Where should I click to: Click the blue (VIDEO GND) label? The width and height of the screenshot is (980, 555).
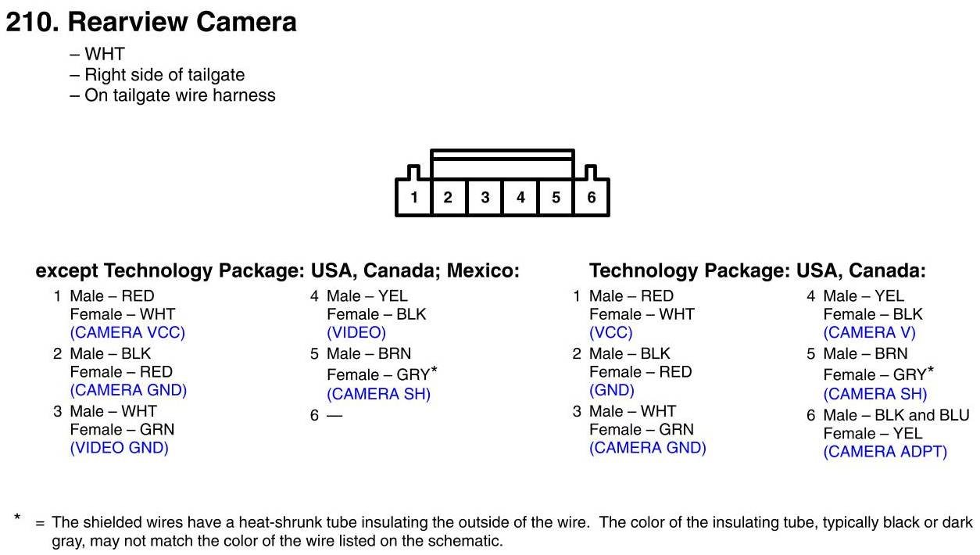119,448
